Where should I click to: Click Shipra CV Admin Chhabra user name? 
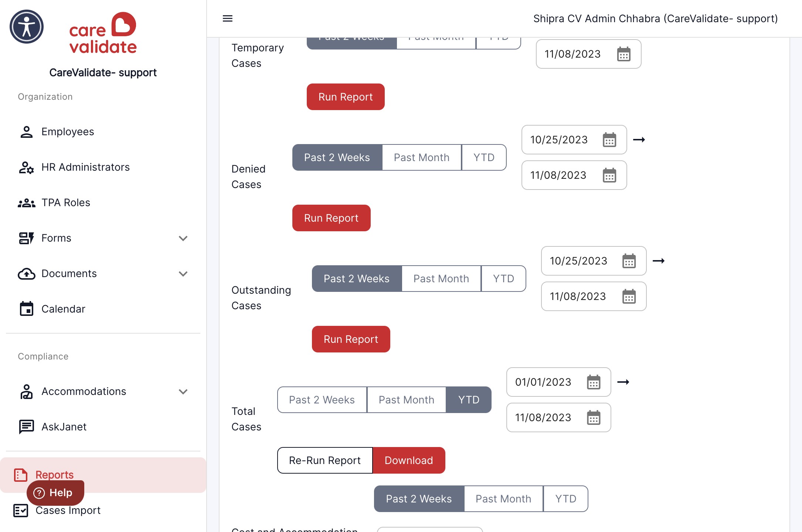pos(655,18)
